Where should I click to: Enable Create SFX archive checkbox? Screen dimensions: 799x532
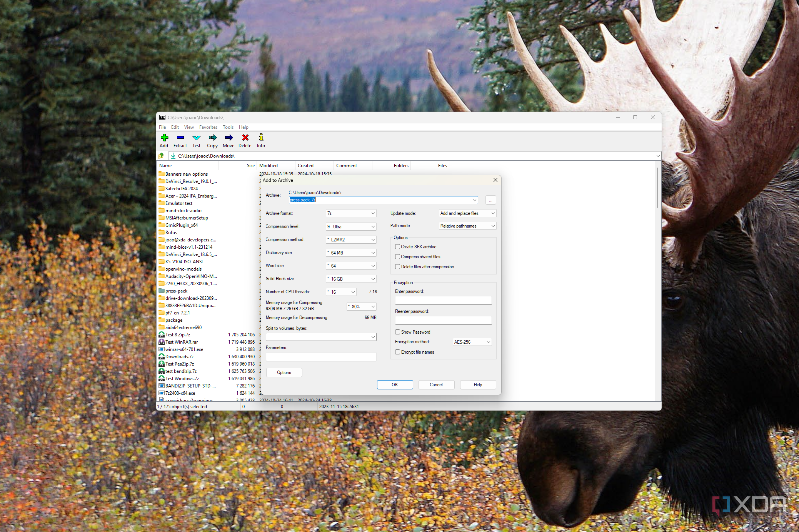[x=398, y=247]
